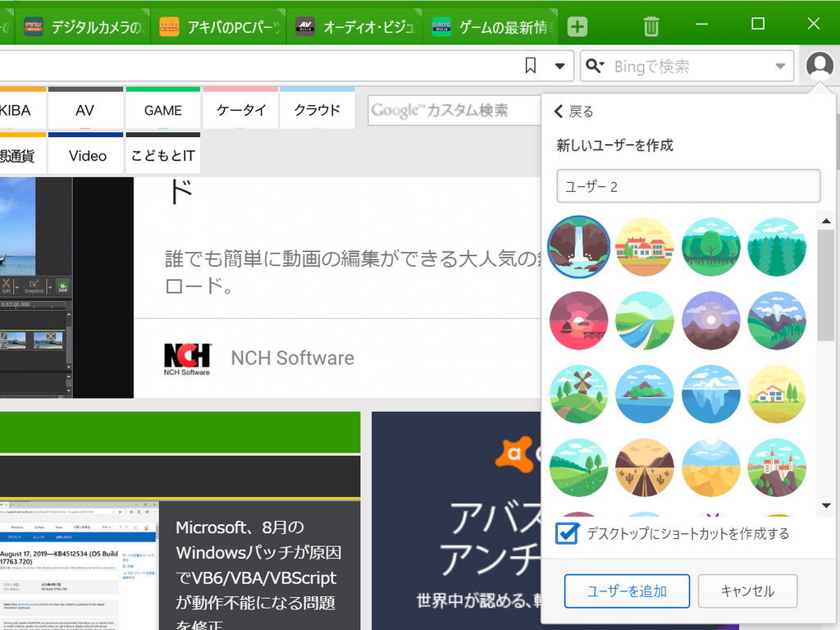The height and width of the screenshot is (630, 840).
Task: Open the search engine dropdown in the search box
Action: pyautogui.click(x=780, y=66)
